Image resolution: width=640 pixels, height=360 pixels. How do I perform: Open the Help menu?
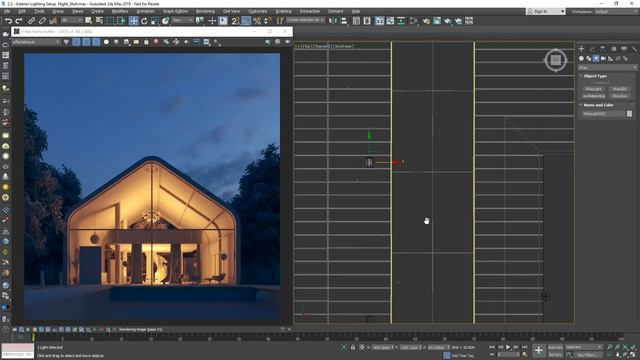pos(356,11)
